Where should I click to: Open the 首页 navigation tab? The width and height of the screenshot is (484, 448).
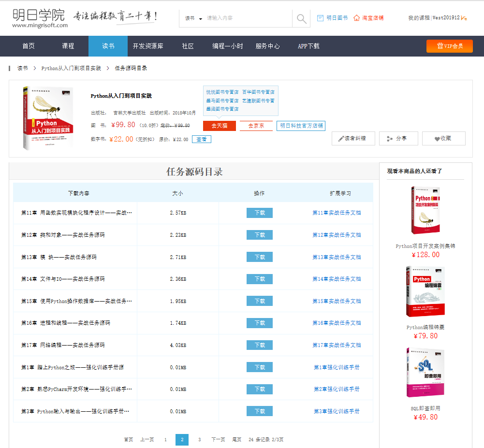click(29, 46)
